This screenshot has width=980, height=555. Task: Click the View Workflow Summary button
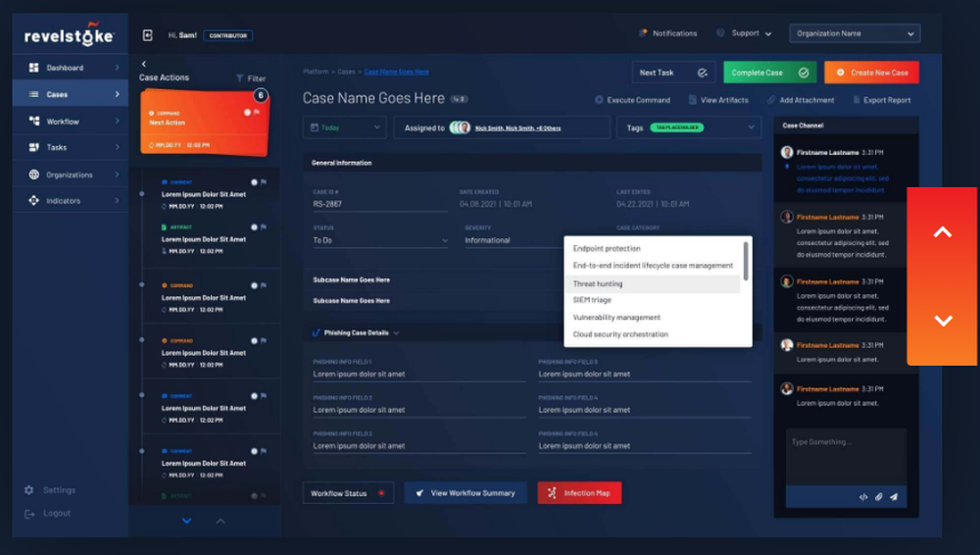pos(465,493)
